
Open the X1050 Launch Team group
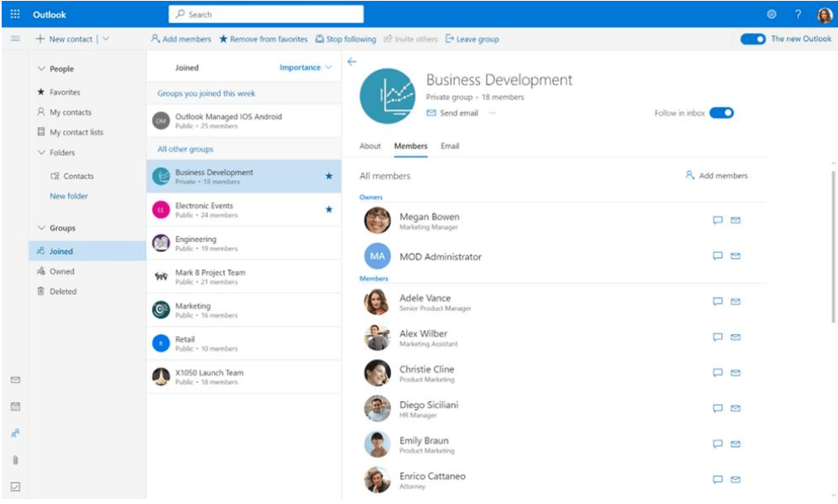[x=244, y=377]
